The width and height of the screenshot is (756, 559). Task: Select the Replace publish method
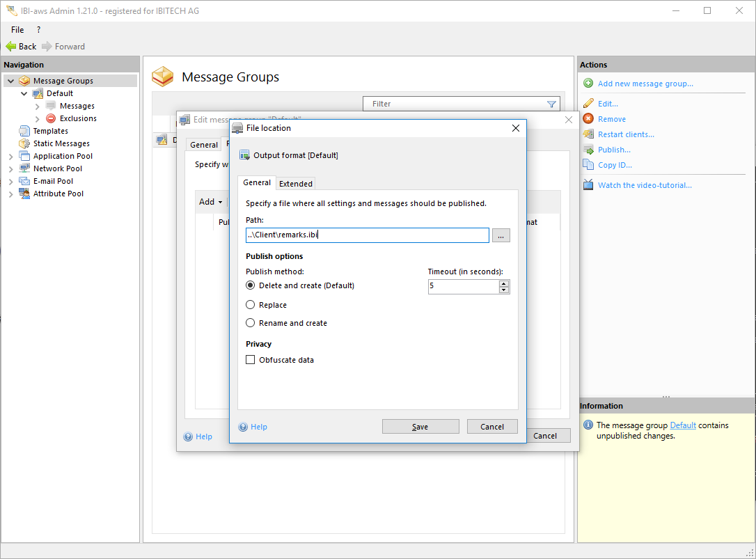(251, 305)
